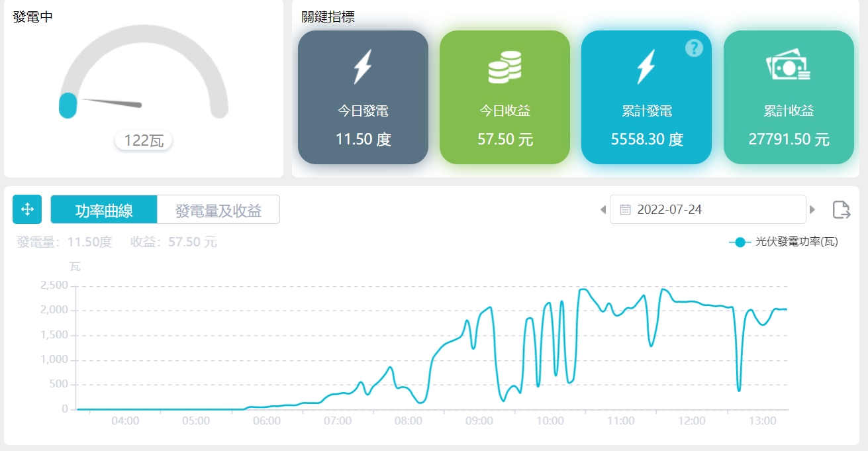
Task: Click the lightning icon on 今日發電 card
Action: pos(362,67)
